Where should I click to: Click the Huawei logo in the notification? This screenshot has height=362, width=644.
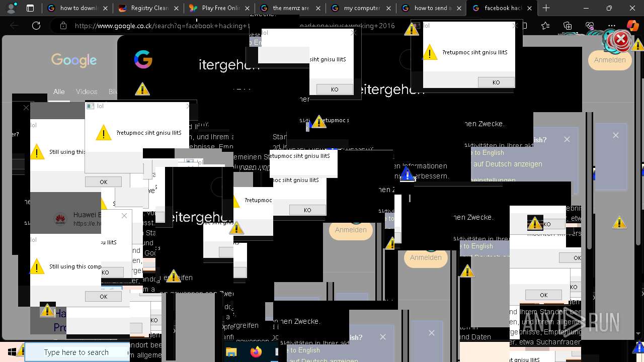click(60, 219)
